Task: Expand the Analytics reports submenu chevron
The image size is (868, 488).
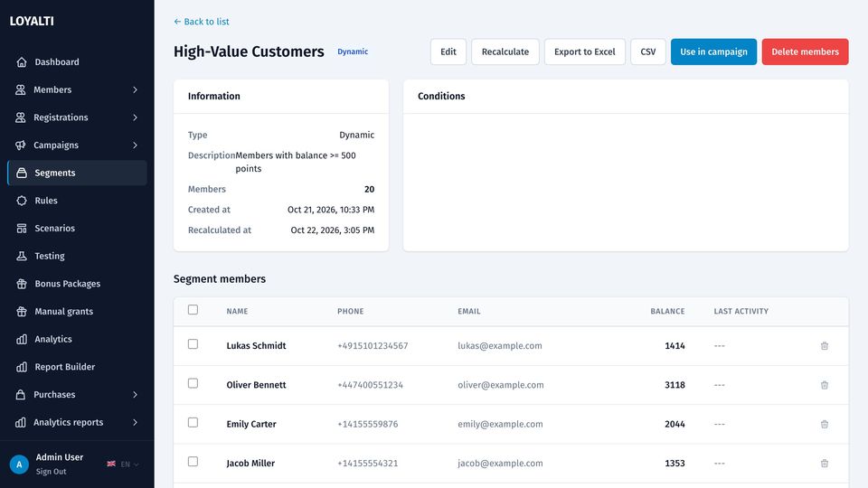Action: [135, 422]
